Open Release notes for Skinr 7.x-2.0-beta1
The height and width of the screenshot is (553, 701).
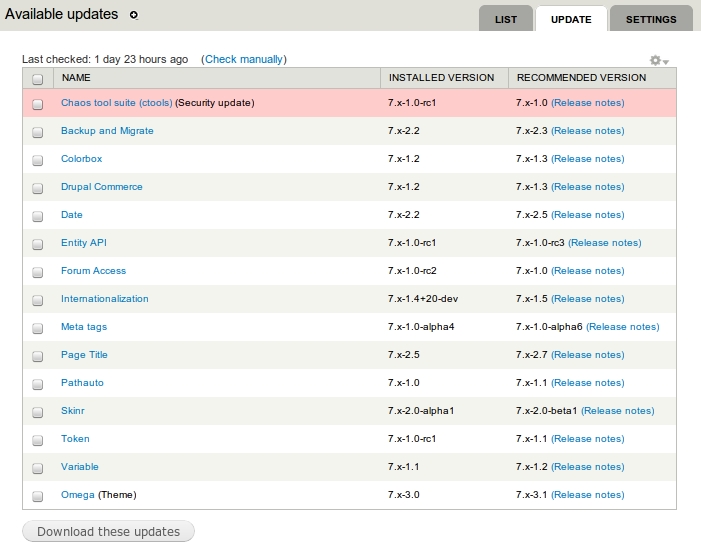tap(617, 411)
